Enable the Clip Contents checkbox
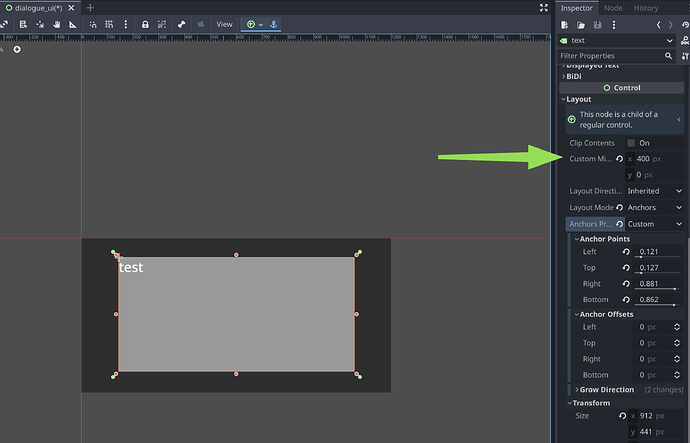 pyautogui.click(x=631, y=143)
